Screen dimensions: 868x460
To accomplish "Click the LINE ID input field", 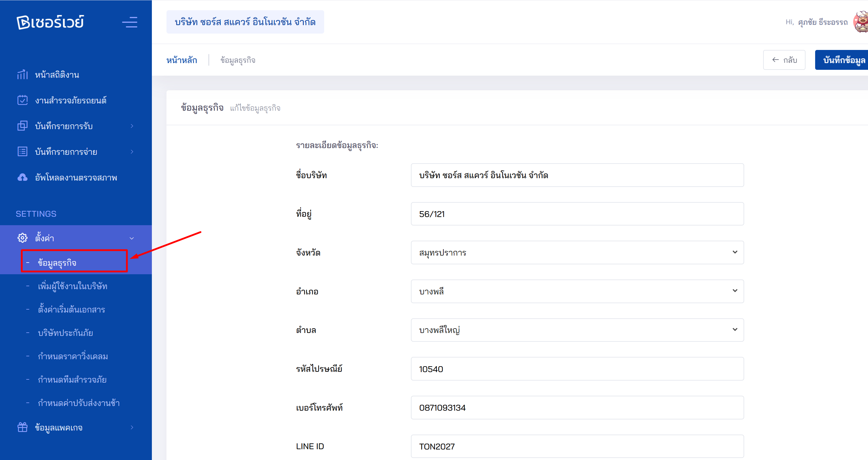I will point(577,446).
